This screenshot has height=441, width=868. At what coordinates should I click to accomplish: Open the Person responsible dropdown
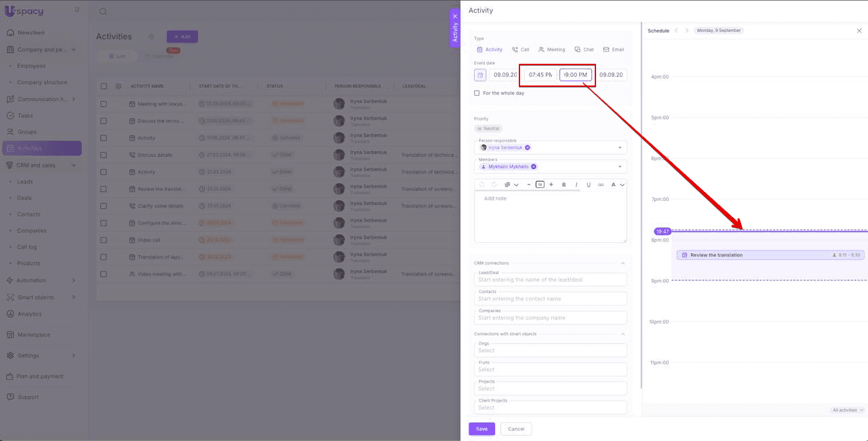619,147
